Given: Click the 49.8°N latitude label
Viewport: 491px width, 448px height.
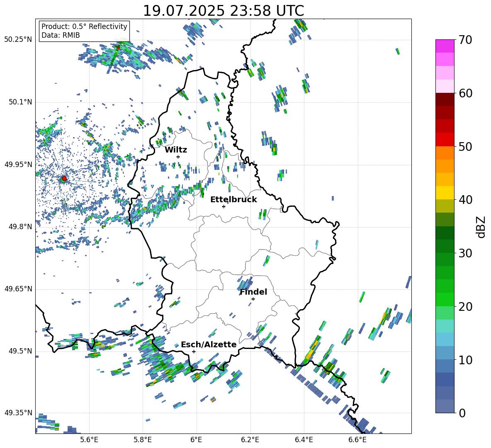Looking at the screenshot, I should coord(20,227).
